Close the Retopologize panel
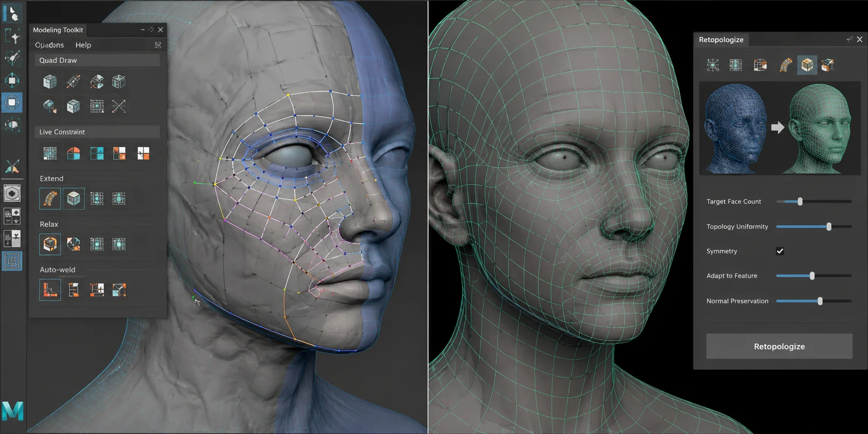868x434 pixels. click(860, 39)
